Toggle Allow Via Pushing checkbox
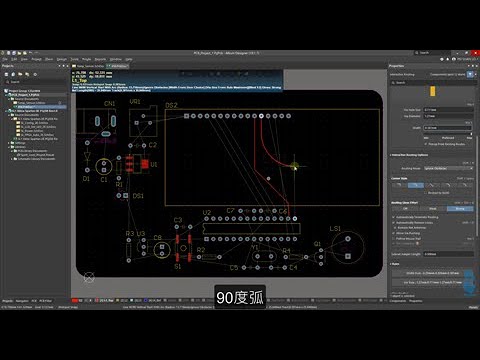This screenshot has width=480, height=360. 394,233
